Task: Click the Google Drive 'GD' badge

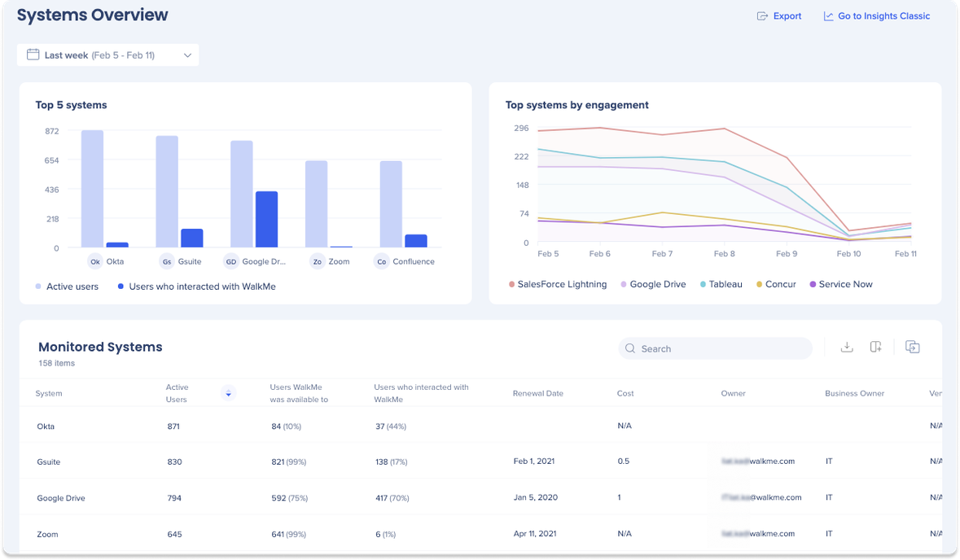Action: click(230, 261)
